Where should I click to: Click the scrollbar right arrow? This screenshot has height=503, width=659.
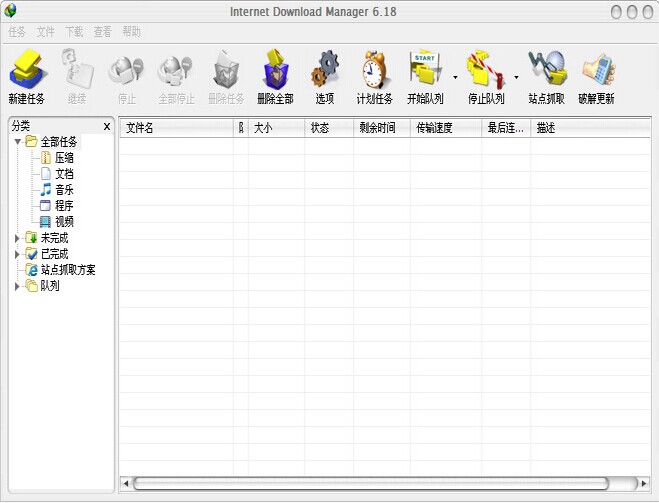coord(644,483)
